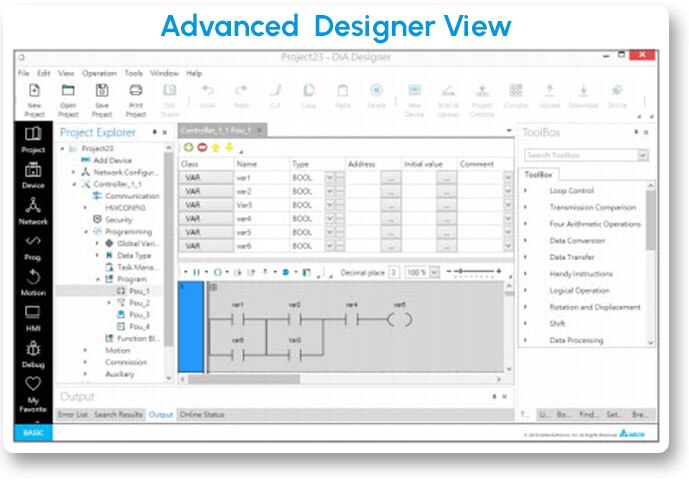Open the HMI sidebar view
The image size is (689, 480).
pos(33,319)
